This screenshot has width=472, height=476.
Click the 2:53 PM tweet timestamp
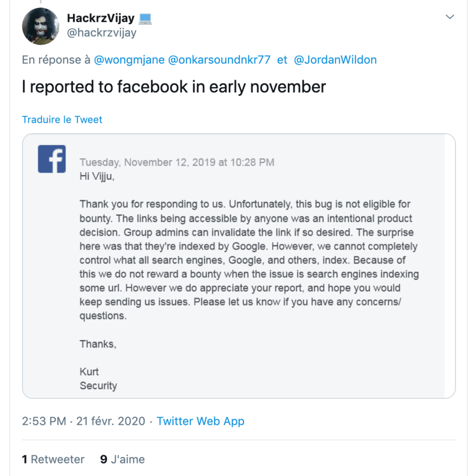(x=44, y=421)
